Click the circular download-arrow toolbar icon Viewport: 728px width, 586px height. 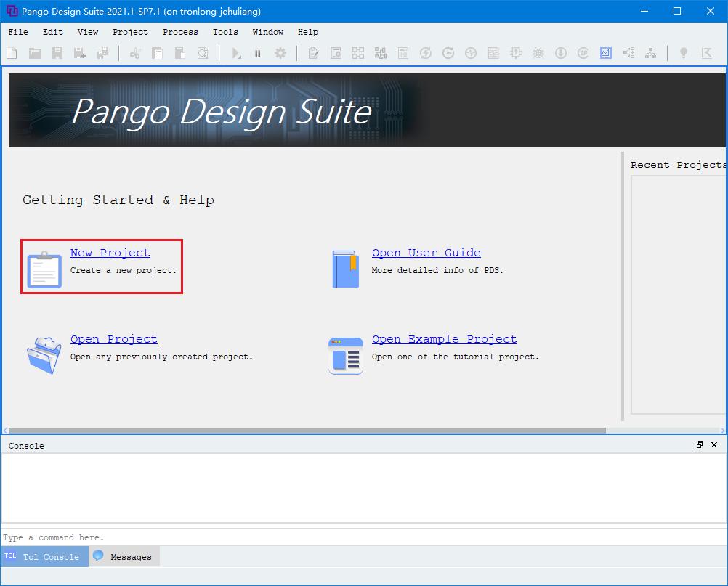(x=561, y=53)
